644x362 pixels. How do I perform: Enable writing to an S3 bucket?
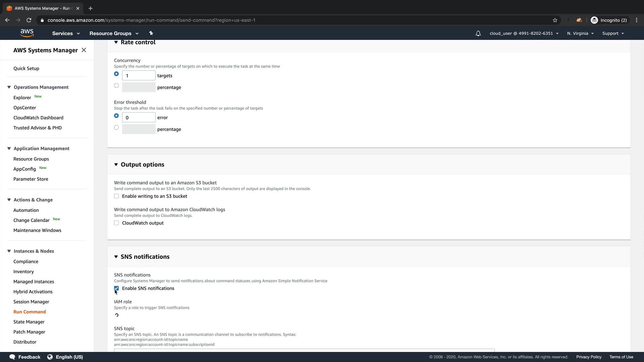tap(116, 196)
